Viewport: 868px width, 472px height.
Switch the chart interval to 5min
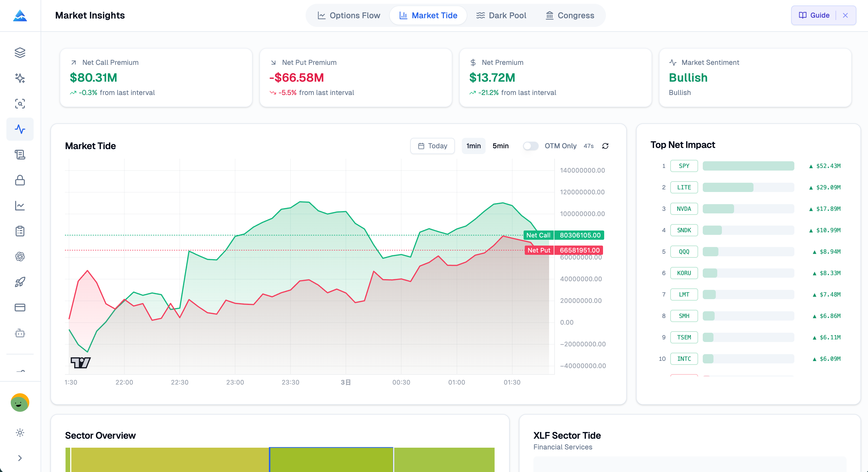[500, 146]
